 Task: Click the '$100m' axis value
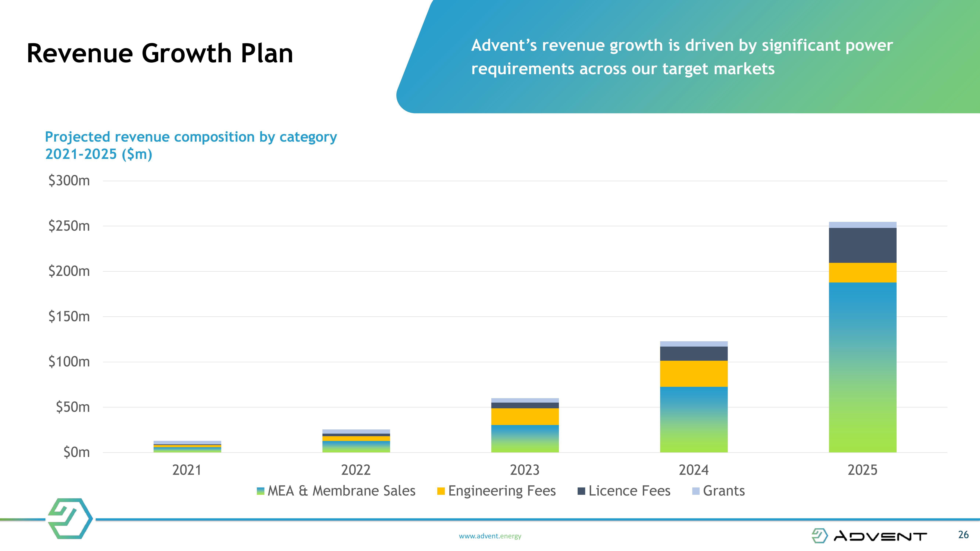tap(69, 362)
